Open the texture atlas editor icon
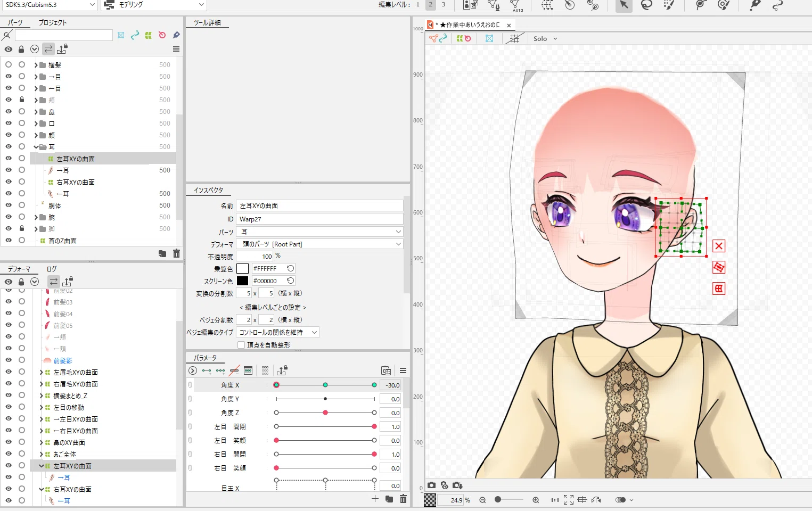The height and width of the screenshot is (511, 812). tap(470, 5)
